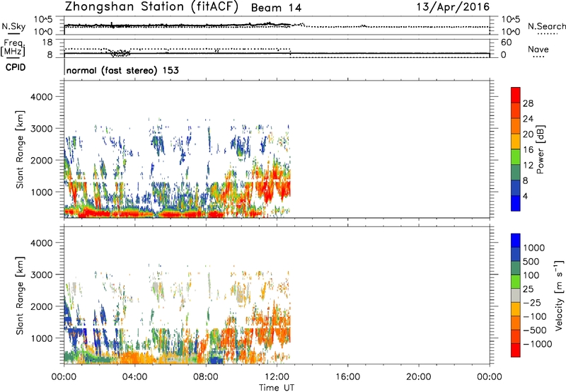
Task: Click velocity colorbar value 25
Action: pyautogui.click(x=529, y=289)
